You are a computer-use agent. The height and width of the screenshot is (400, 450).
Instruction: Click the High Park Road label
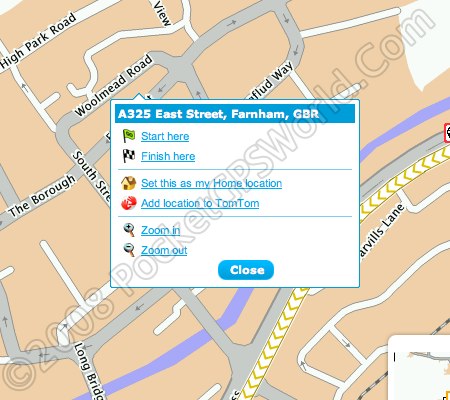click(x=38, y=41)
